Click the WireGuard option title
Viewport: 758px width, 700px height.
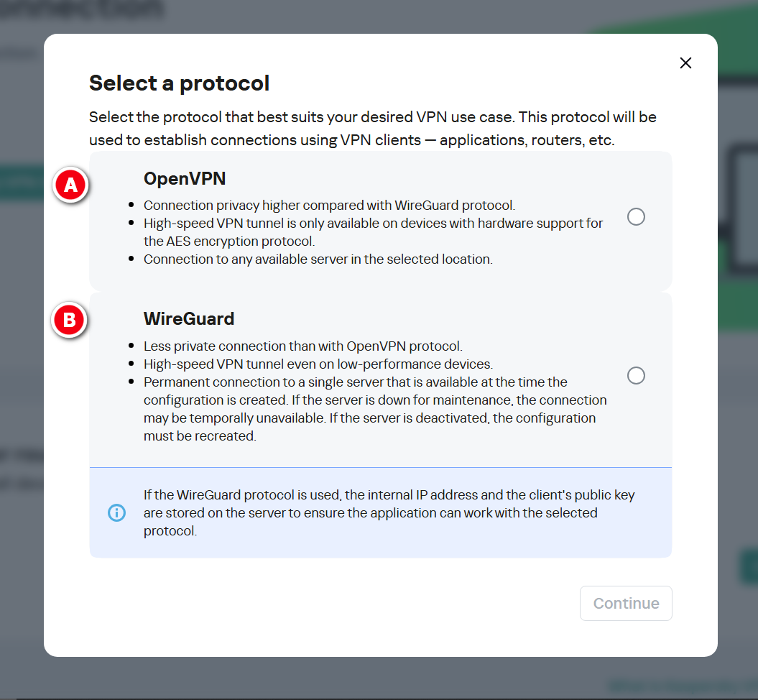coord(189,318)
